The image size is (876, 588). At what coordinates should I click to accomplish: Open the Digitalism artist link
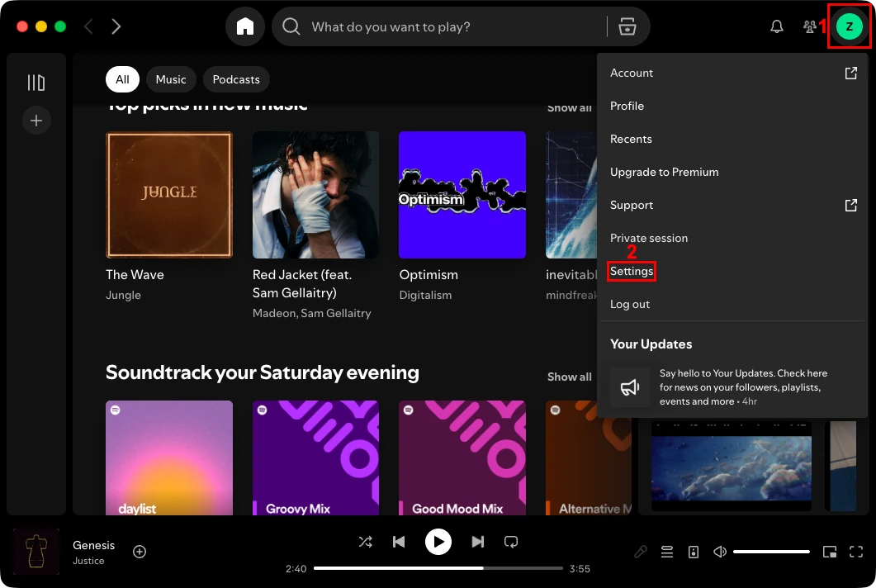[425, 295]
